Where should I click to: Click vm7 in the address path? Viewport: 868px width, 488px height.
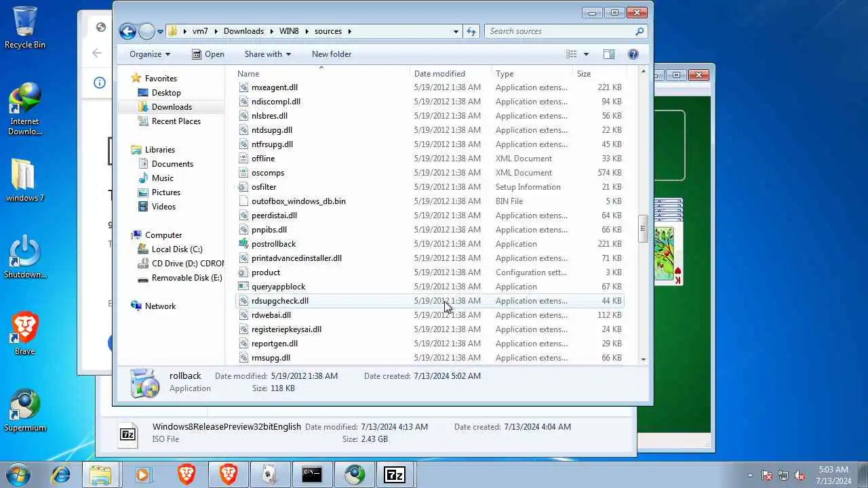tap(200, 31)
